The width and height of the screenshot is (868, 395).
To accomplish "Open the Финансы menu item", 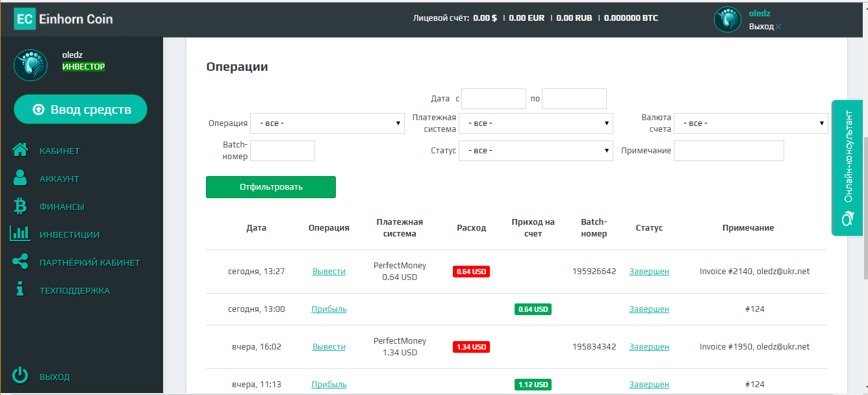I will (62, 207).
